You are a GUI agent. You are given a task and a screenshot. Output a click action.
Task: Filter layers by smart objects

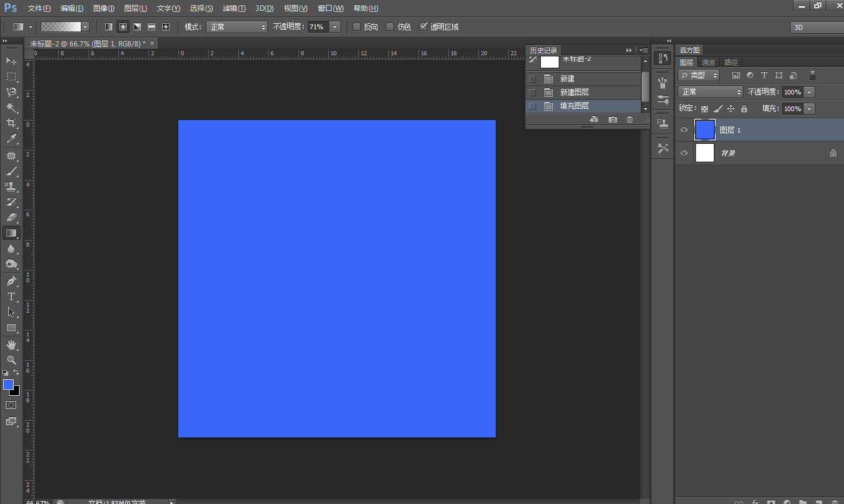tap(793, 75)
